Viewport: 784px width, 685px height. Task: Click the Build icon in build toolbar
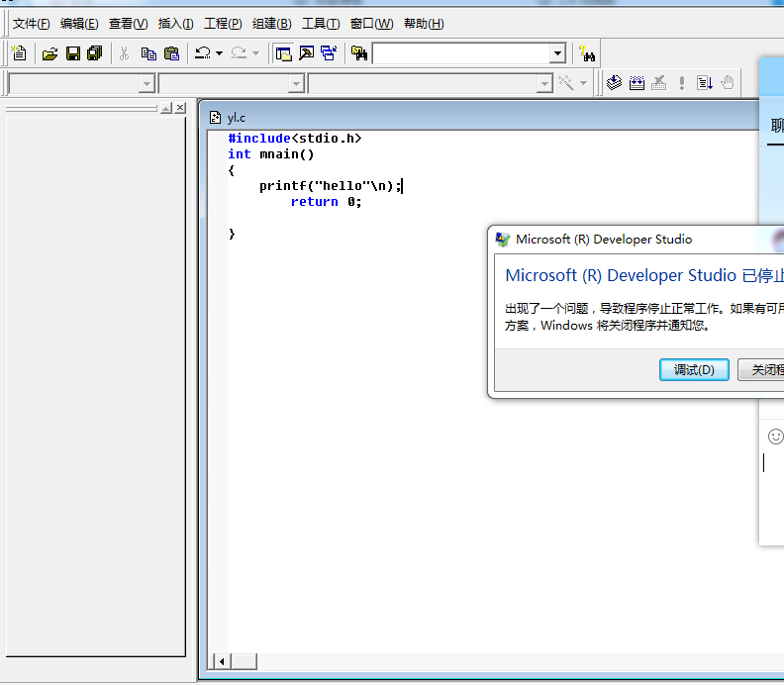point(637,82)
